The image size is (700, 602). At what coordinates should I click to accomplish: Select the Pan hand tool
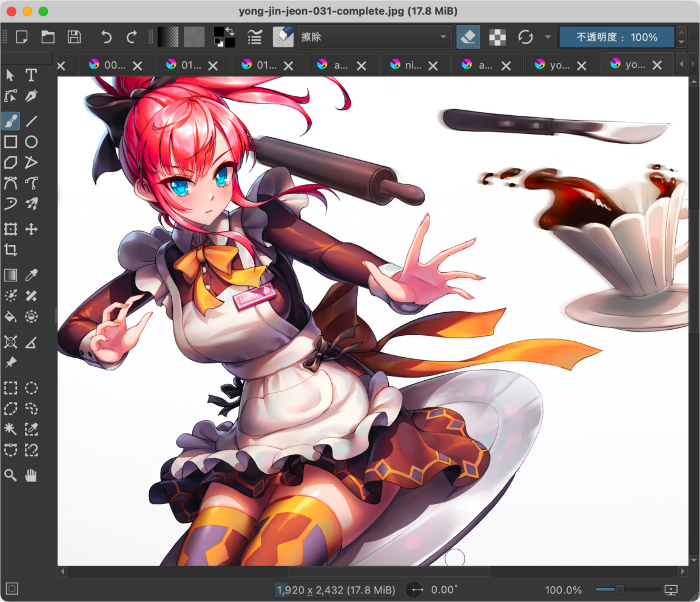pyautogui.click(x=31, y=475)
